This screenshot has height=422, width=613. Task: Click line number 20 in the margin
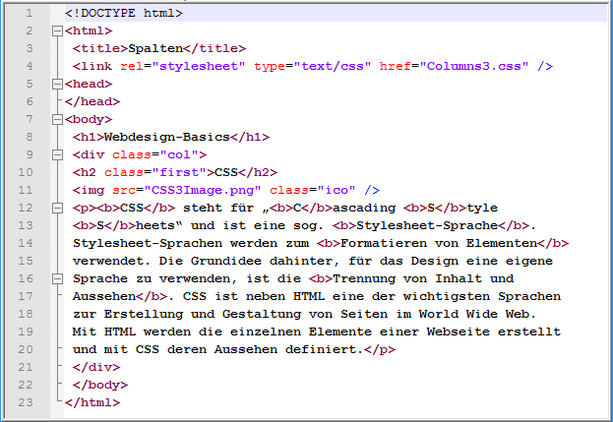click(25, 349)
